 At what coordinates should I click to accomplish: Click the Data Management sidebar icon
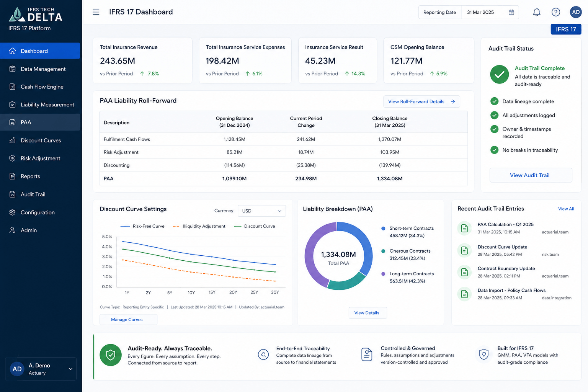[x=12, y=69]
